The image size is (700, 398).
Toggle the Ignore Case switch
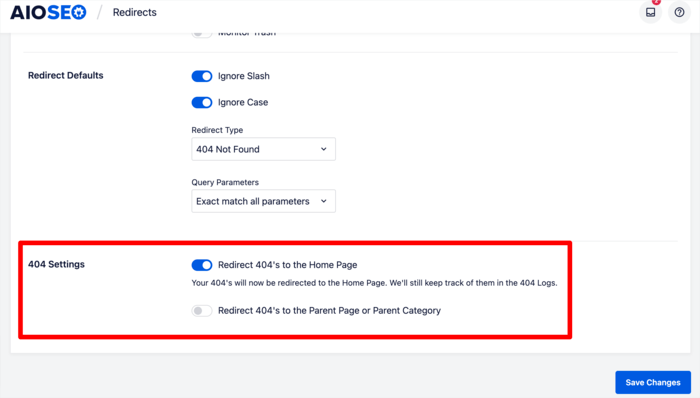[202, 103]
